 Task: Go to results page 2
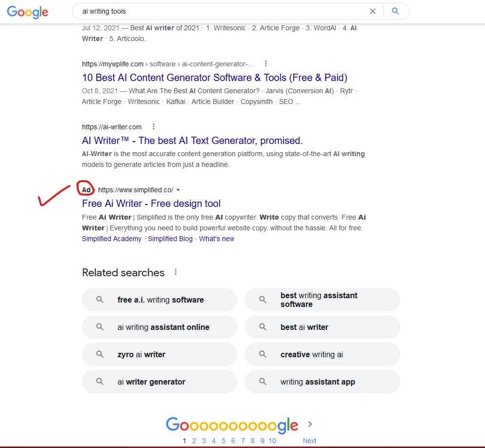point(194,441)
